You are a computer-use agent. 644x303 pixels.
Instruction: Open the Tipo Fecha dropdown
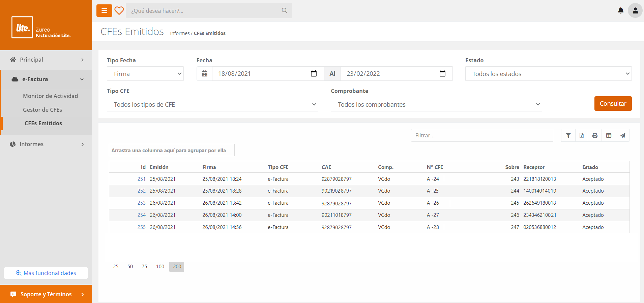(145, 74)
